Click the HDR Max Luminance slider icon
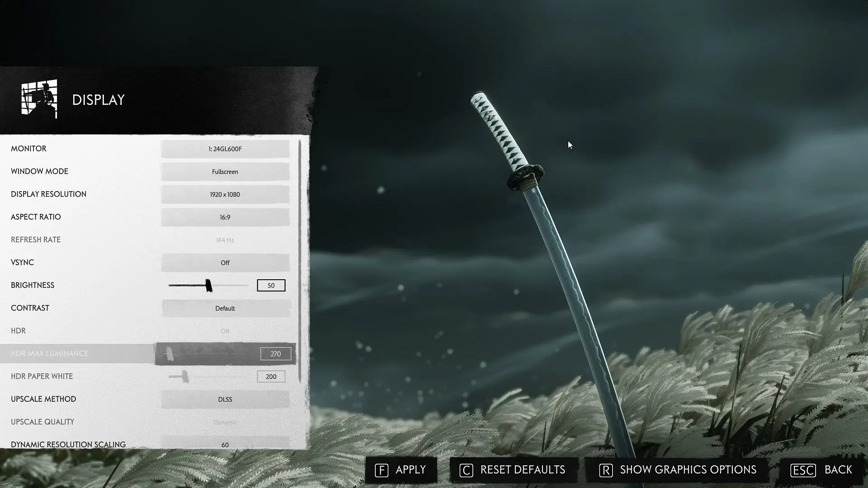This screenshot has height=488, width=868. (170, 353)
